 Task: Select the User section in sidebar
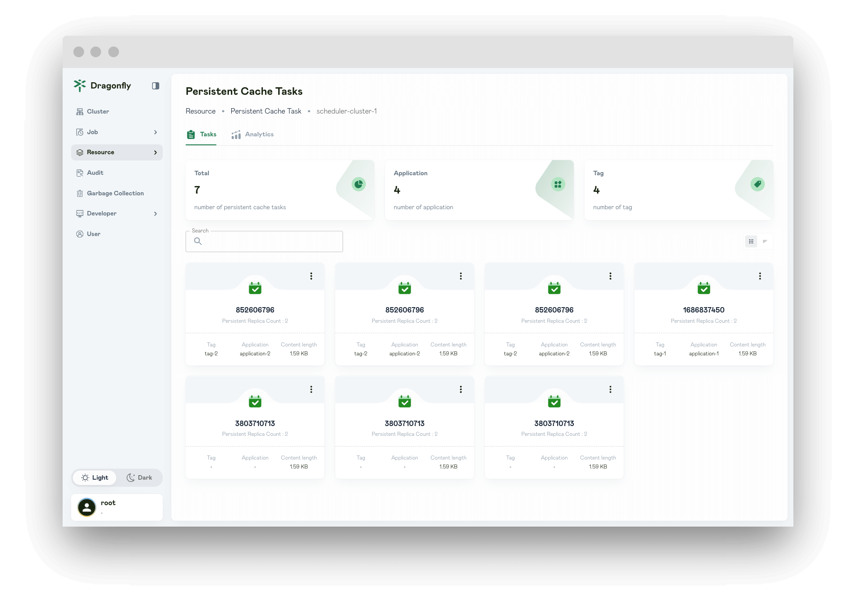[94, 234]
